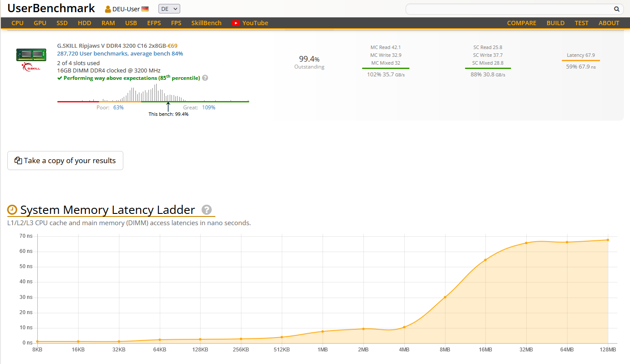
Task: Click the G.SKILL RAM module thumbnail
Action: 31,55
